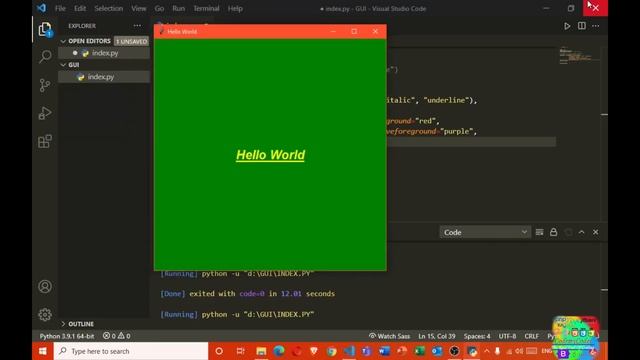Screen dimensions: 640x360
Task: Open Google Chrome from taskbar
Action: pyautogui.click(x=331, y=351)
